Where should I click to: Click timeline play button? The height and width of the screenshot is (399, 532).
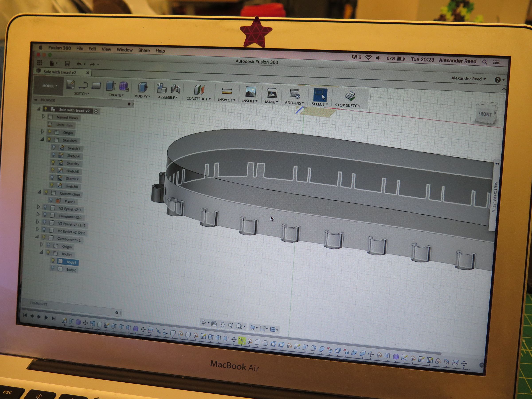[46, 318]
